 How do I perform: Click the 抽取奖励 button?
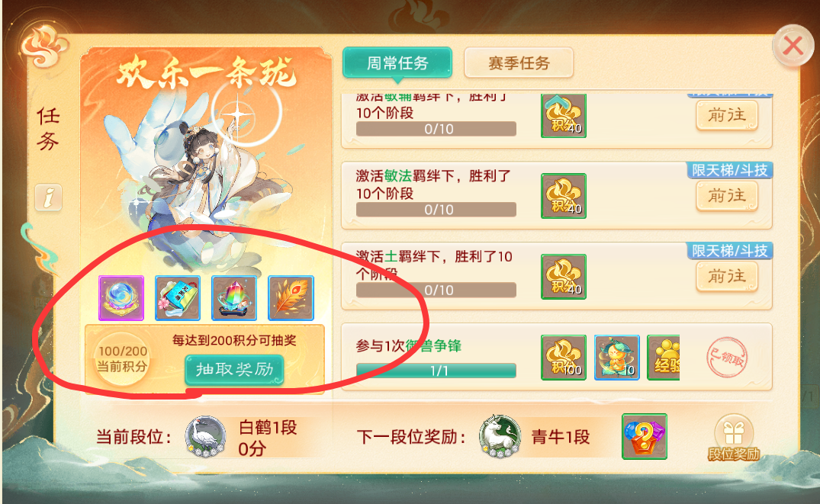pyautogui.click(x=234, y=370)
